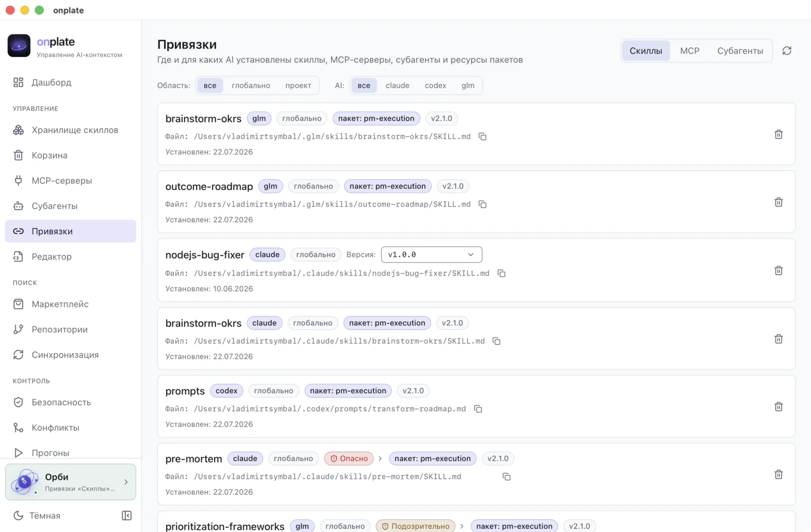Switch to the Скиллы tab
Viewport: 811px width, 532px height.
(x=646, y=51)
